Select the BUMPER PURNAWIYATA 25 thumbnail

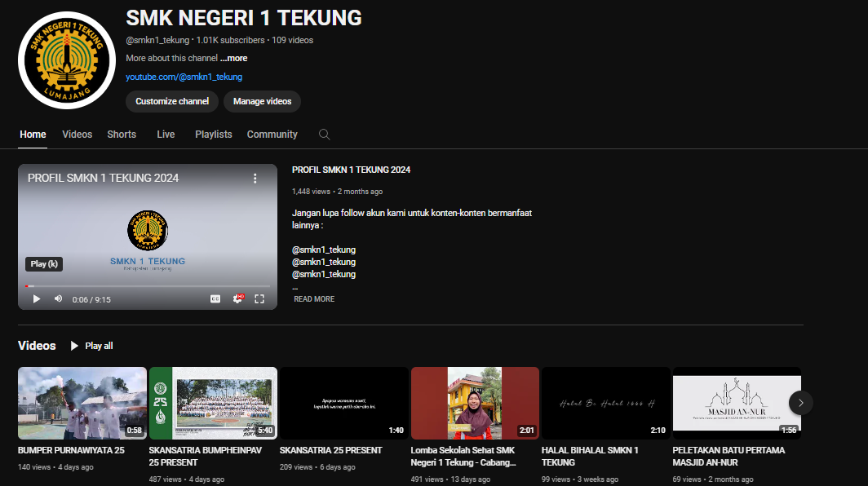pos(82,403)
